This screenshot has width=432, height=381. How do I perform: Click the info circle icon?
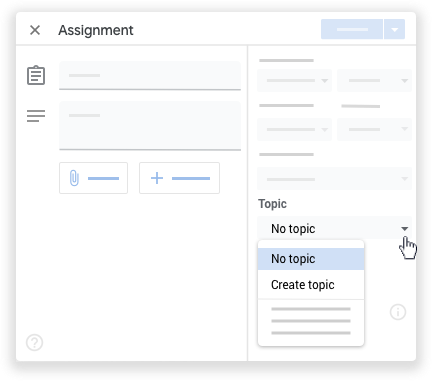click(x=398, y=312)
